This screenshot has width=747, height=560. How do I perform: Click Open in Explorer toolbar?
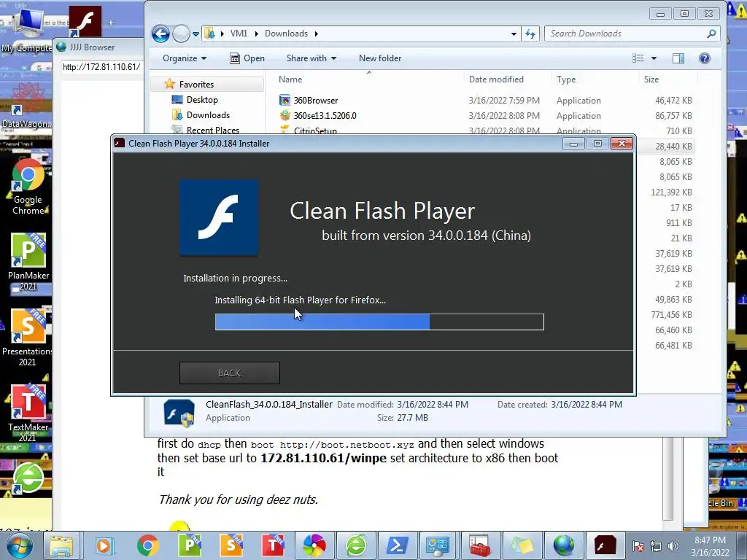[x=247, y=58]
